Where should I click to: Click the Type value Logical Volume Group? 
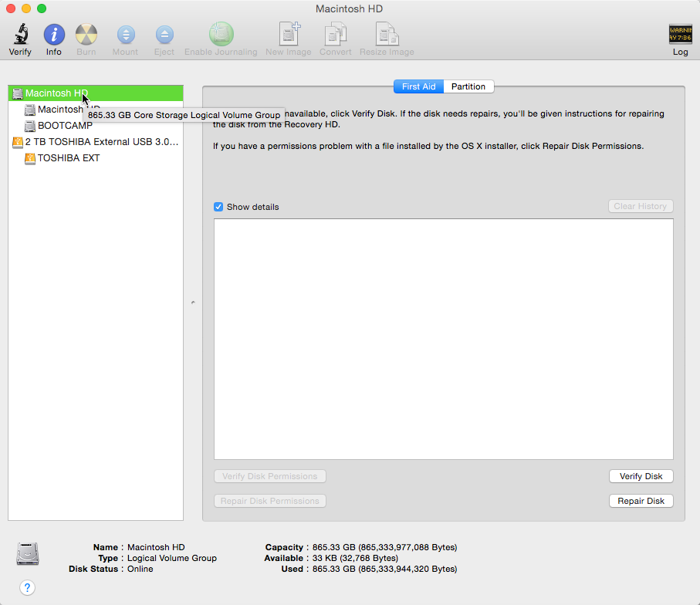(172, 558)
